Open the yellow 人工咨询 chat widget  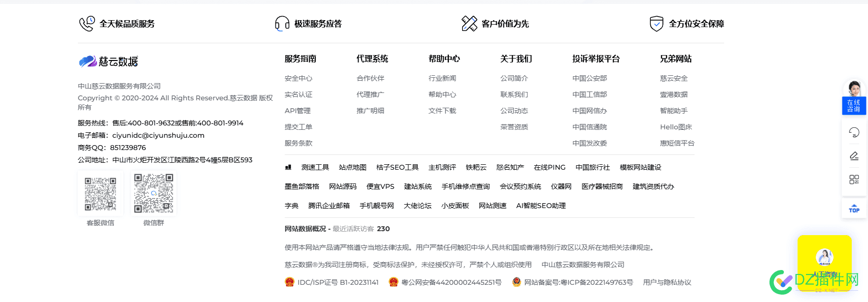824,263
